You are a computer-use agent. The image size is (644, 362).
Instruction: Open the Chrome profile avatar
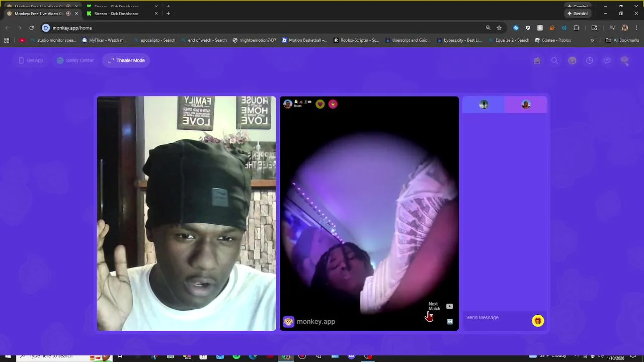[625, 28]
